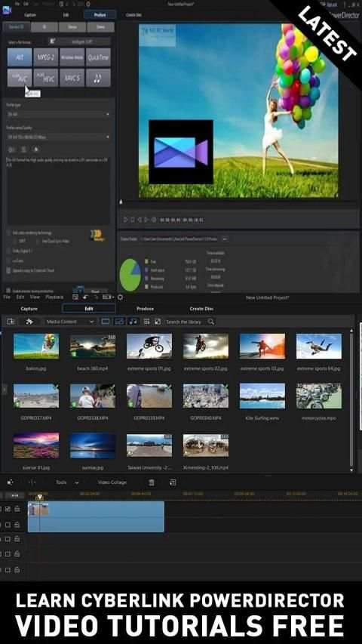The image size is (362, 644).
Task: Click the library grid view icon
Action: click(146, 322)
